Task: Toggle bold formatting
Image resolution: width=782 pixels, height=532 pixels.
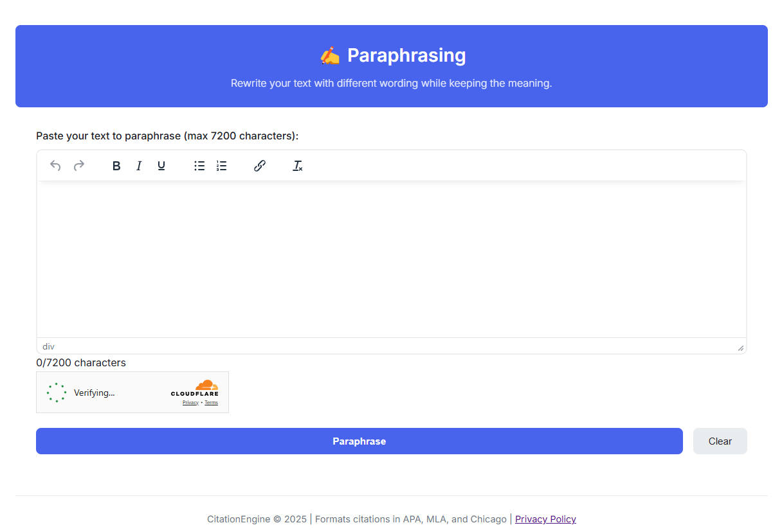Action: click(x=116, y=166)
